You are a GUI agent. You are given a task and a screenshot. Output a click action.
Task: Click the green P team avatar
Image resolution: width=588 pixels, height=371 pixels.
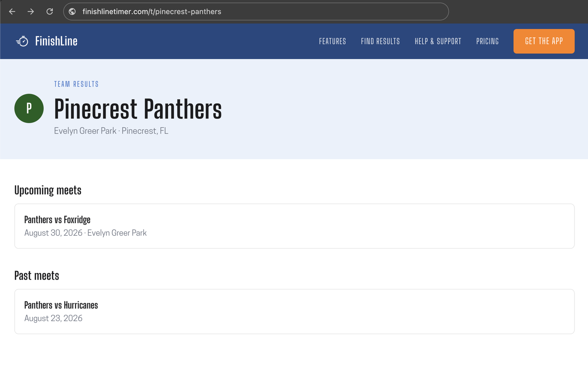(x=29, y=108)
